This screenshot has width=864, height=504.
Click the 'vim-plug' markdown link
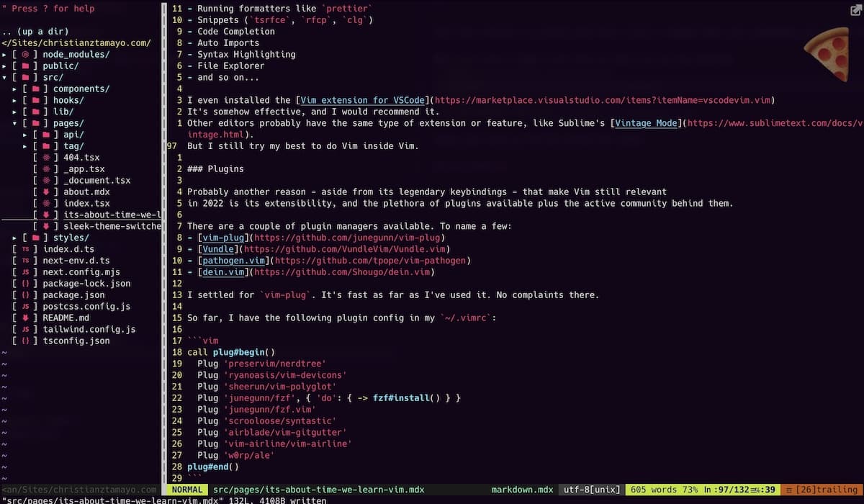click(223, 238)
